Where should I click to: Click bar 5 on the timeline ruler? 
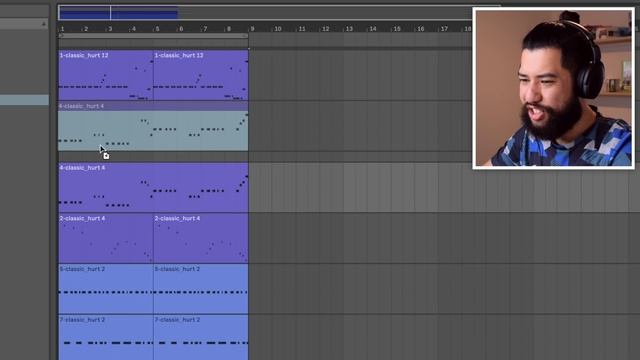(x=157, y=29)
